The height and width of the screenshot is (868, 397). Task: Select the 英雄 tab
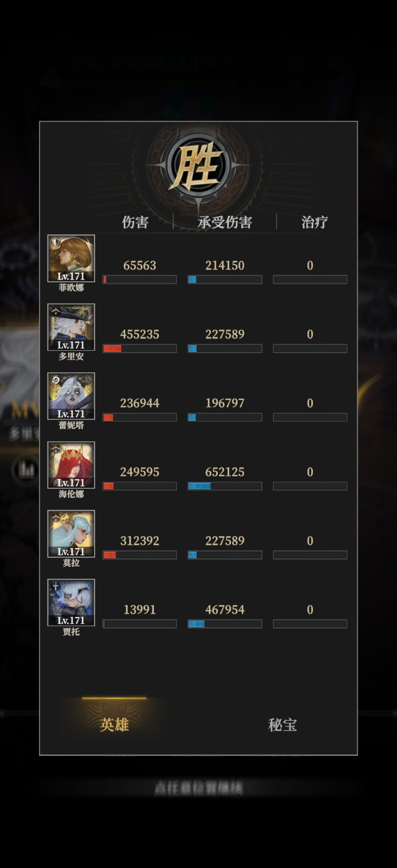click(114, 725)
